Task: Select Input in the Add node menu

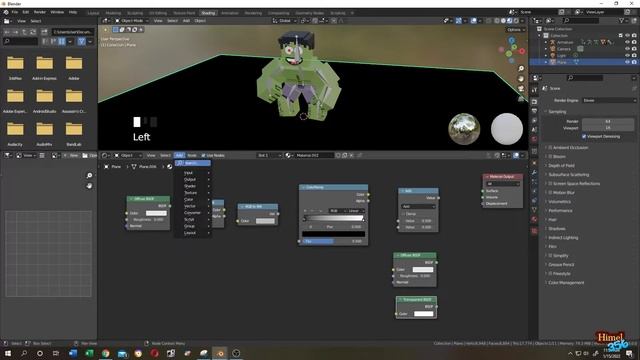Action: (x=193, y=173)
